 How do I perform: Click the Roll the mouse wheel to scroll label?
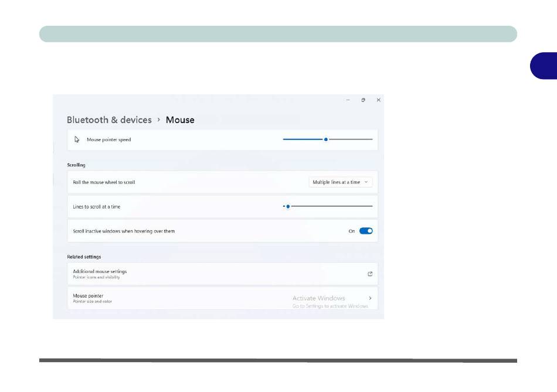coord(104,182)
